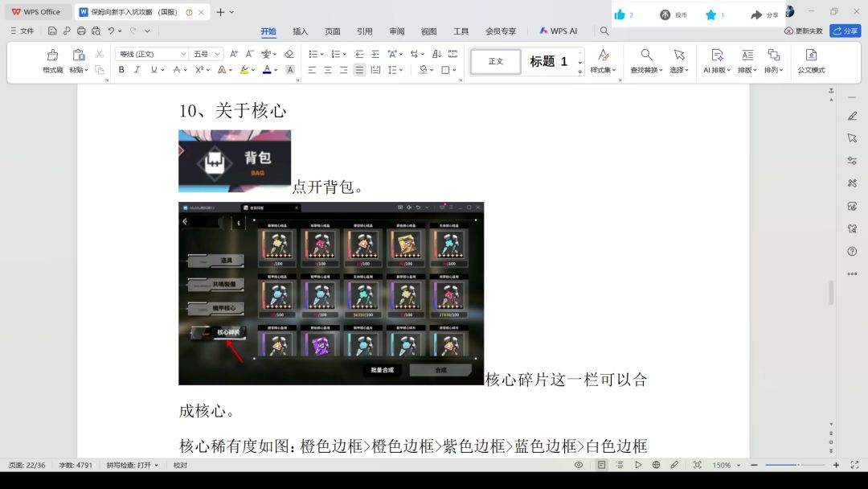Click the clear formatting eraser icon

(289, 54)
